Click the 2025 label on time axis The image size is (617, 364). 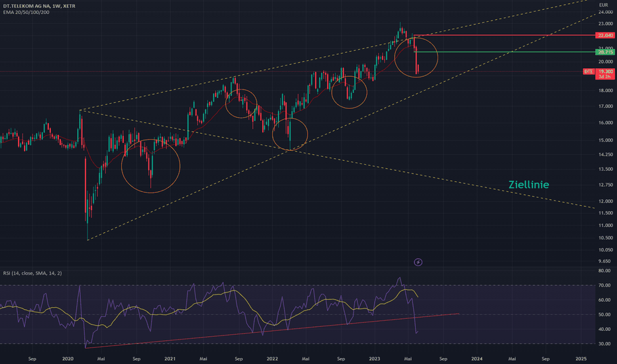click(x=581, y=359)
